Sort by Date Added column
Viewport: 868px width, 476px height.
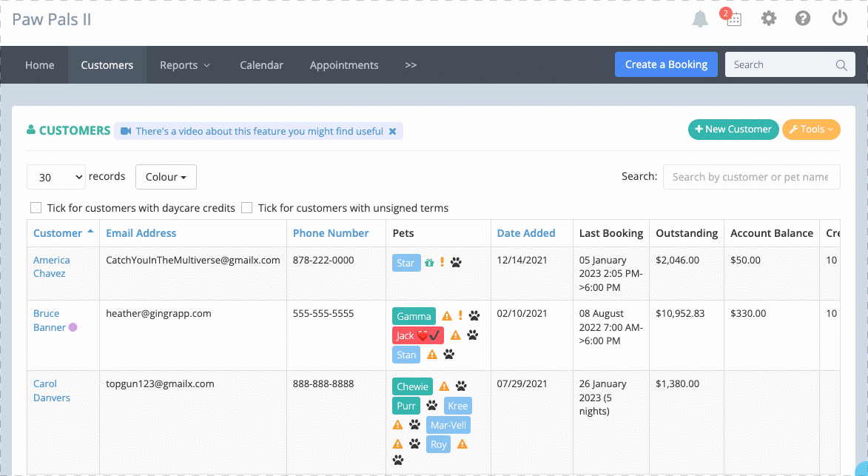(x=526, y=233)
